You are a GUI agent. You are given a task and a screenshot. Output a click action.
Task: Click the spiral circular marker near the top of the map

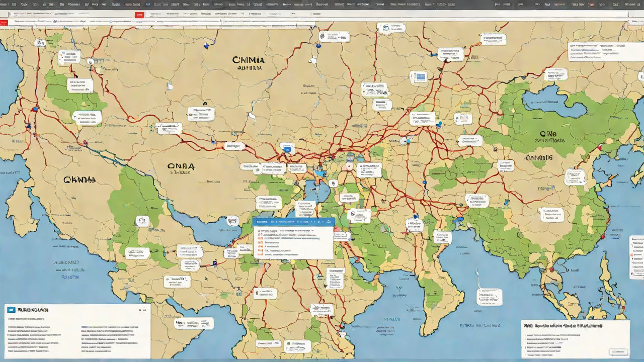322,36
